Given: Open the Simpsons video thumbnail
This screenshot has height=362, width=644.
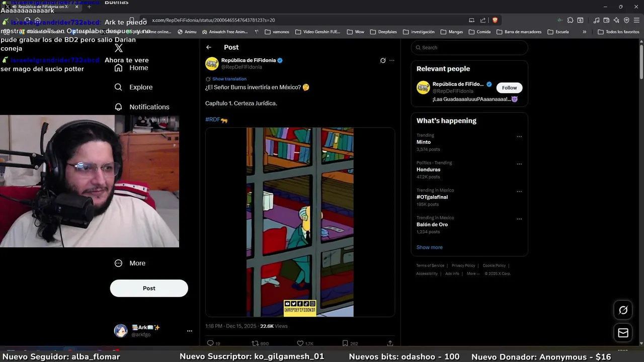Looking at the screenshot, I should 300,222.
